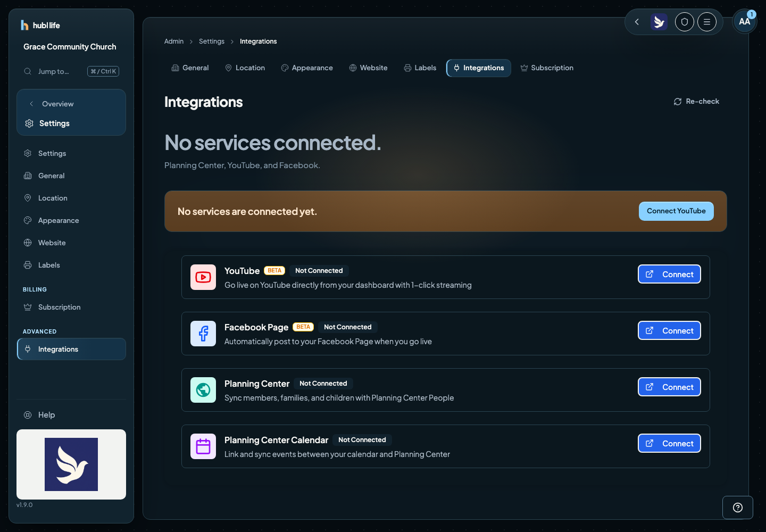Switch to the General tab
This screenshot has height=532, width=766.
[190, 68]
